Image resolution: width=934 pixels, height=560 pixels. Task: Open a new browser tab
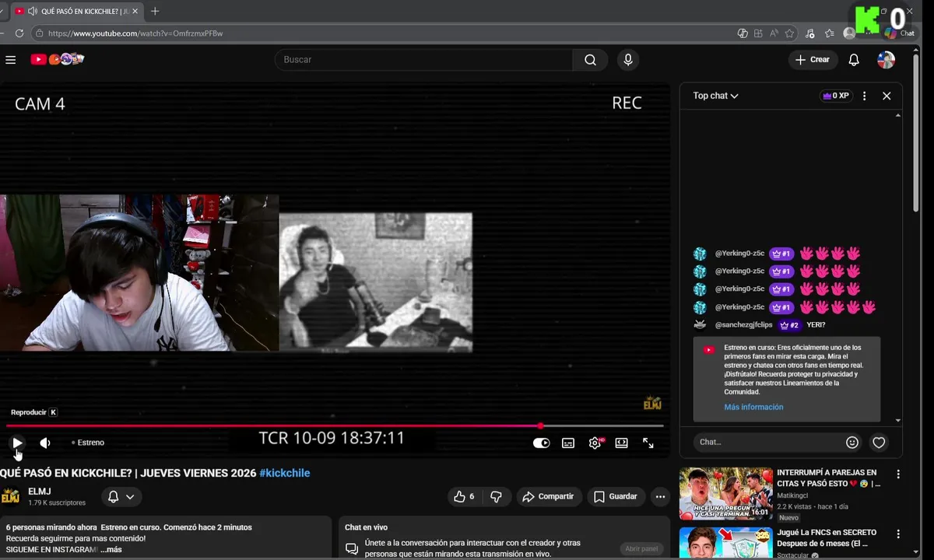coord(155,11)
